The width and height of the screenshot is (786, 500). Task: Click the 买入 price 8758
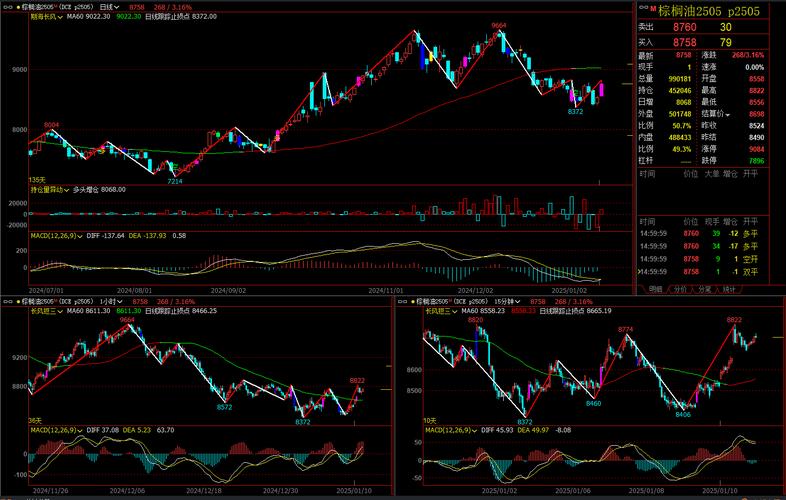tap(685, 42)
